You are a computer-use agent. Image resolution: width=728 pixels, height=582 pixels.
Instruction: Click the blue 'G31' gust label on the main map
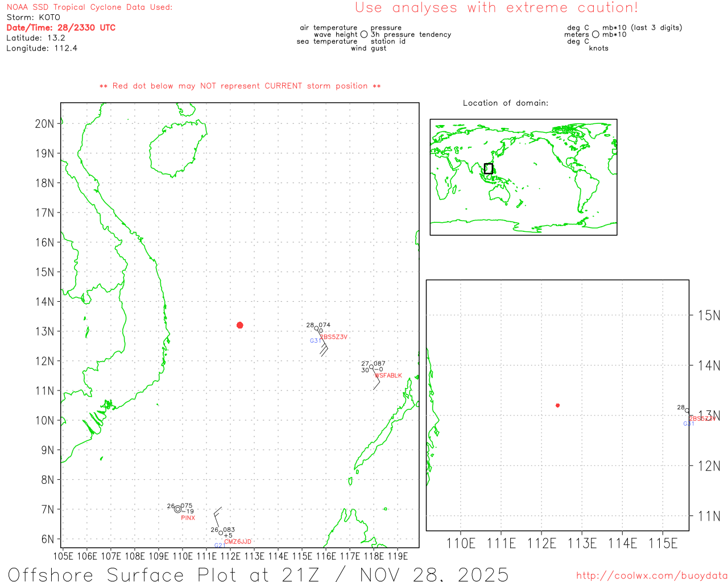coord(316,341)
